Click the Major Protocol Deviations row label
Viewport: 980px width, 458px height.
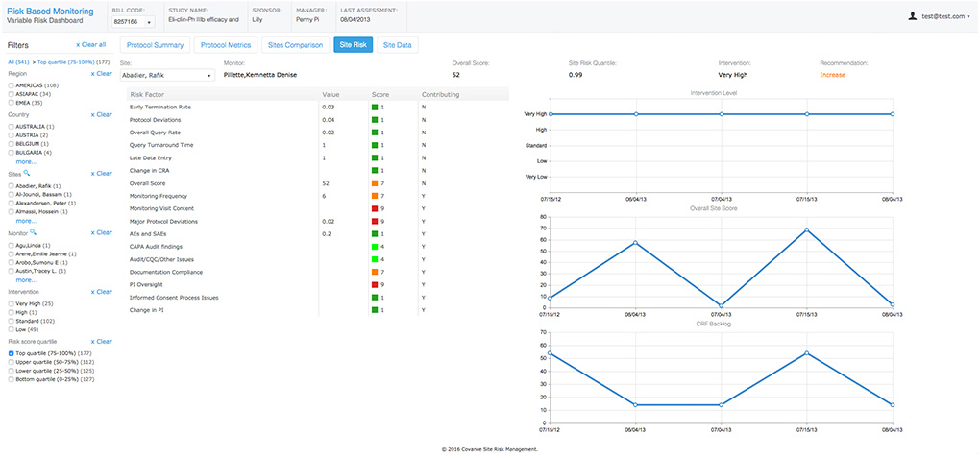(162, 222)
